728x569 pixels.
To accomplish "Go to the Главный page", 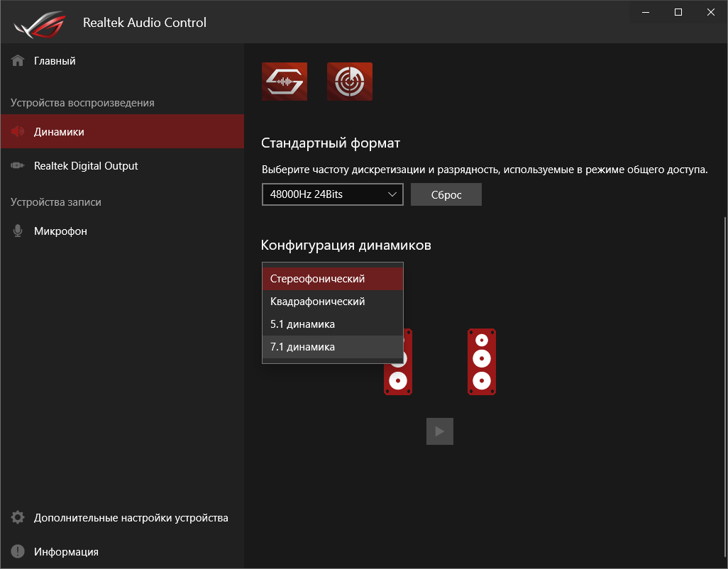I will tap(55, 61).
